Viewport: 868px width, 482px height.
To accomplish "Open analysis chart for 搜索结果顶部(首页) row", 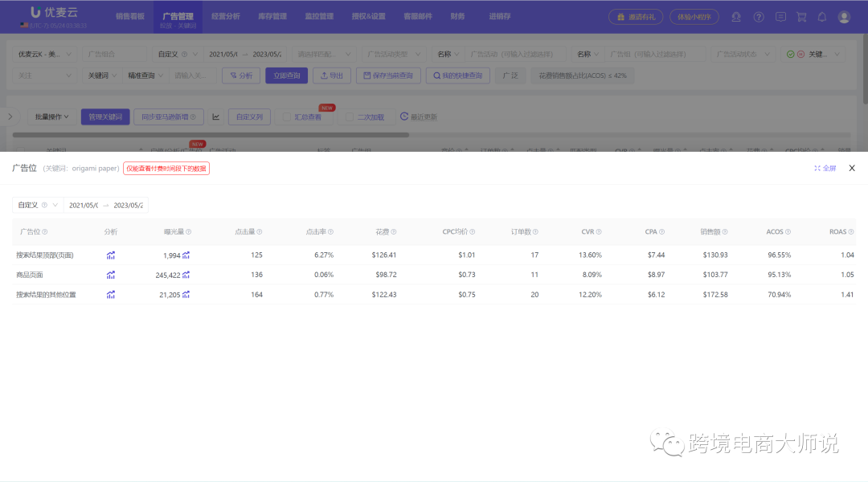I will 111,255.
